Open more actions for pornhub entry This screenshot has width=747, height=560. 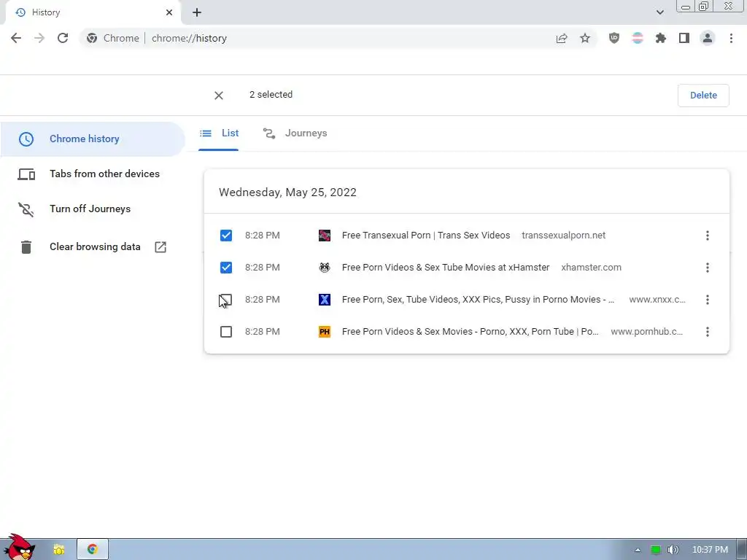708,332
